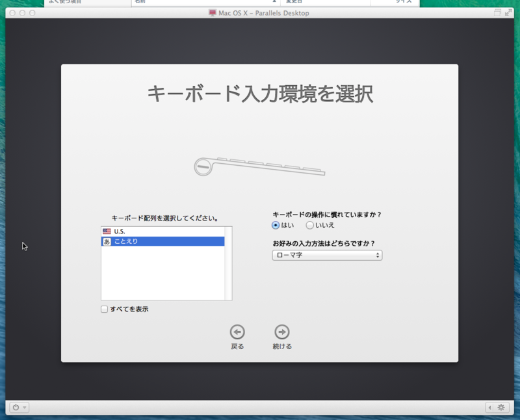Viewport: 520px width, 420px height.
Task: Expand the dropdown arrow next to power icon
Action: coord(24,407)
